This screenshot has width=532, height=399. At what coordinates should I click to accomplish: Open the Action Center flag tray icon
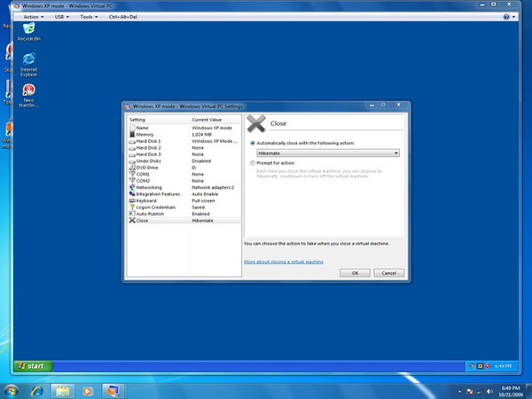coord(470,392)
